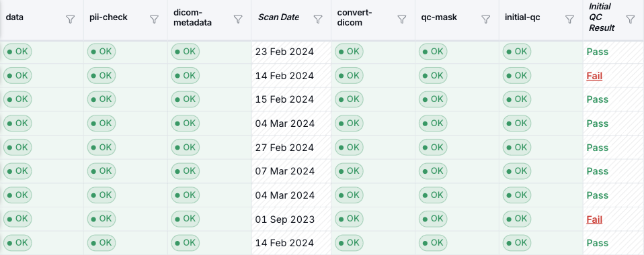
Task: Open filter for the convert-dicom column
Action: click(x=402, y=19)
